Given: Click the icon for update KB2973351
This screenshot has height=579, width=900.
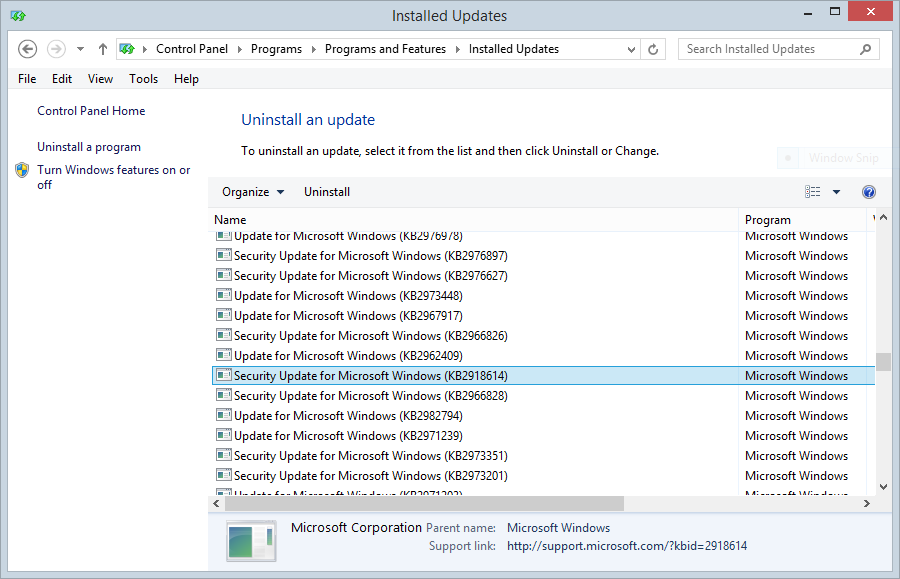Looking at the screenshot, I should pos(224,456).
